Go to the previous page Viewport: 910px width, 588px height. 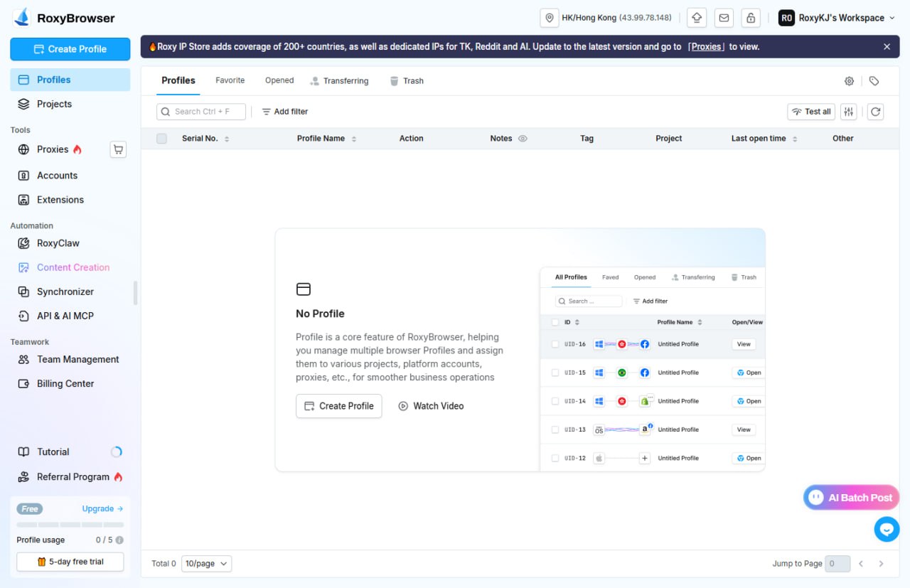click(x=861, y=564)
